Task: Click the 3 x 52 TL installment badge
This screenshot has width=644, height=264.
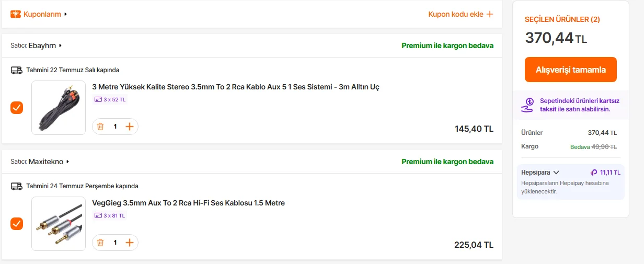Action: [x=110, y=99]
